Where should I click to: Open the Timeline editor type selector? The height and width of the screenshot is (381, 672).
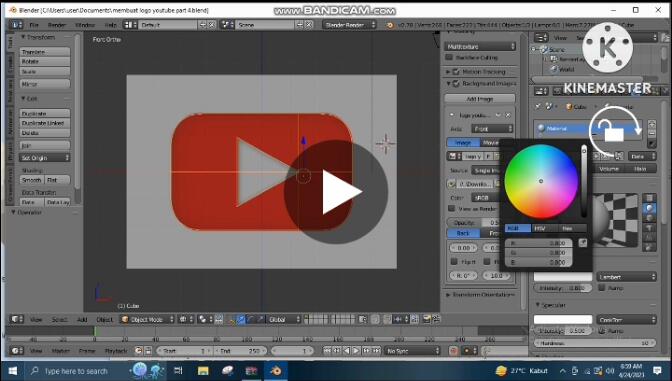(16, 351)
